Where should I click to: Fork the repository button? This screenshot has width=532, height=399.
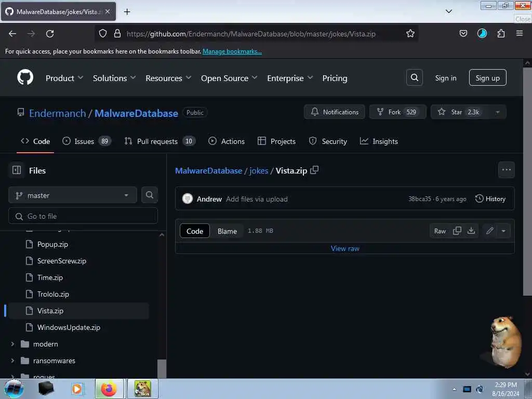click(x=397, y=112)
